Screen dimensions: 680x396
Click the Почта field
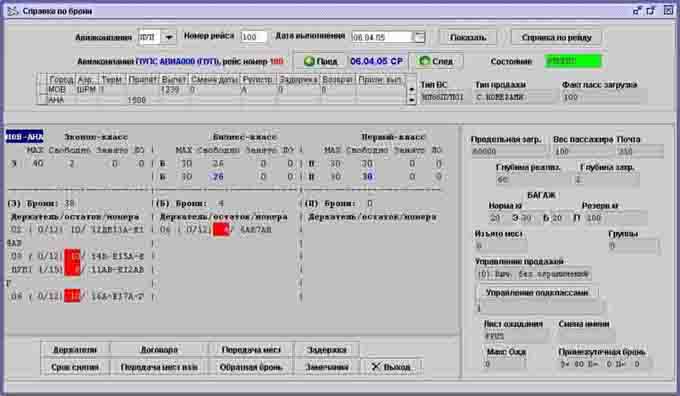(639, 151)
